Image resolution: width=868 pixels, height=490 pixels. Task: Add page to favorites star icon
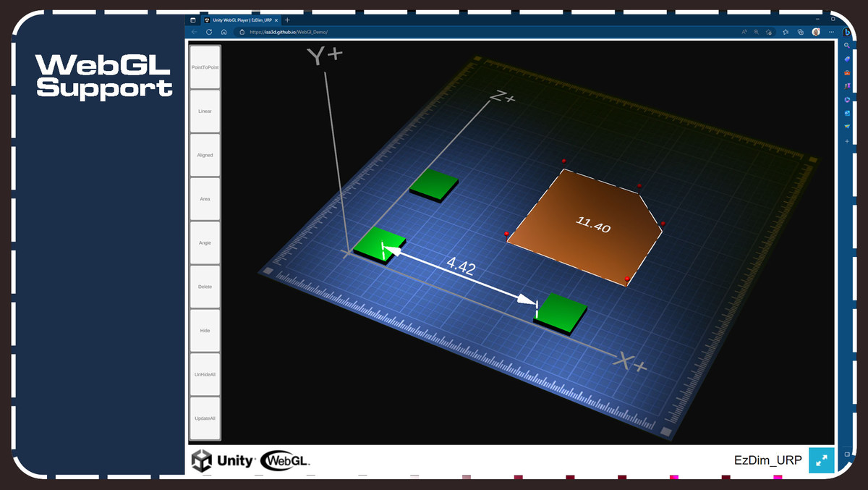click(x=769, y=32)
